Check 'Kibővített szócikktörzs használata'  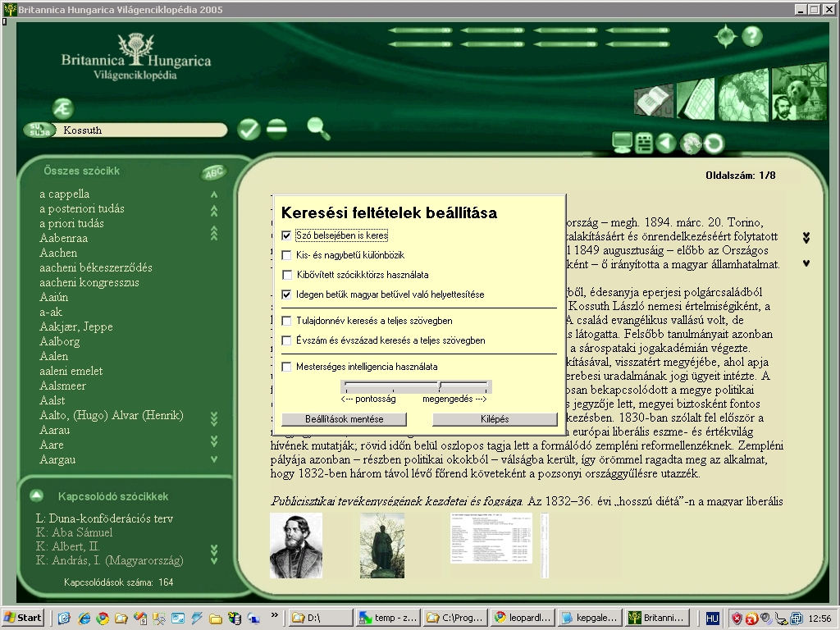tap(286, 275)
